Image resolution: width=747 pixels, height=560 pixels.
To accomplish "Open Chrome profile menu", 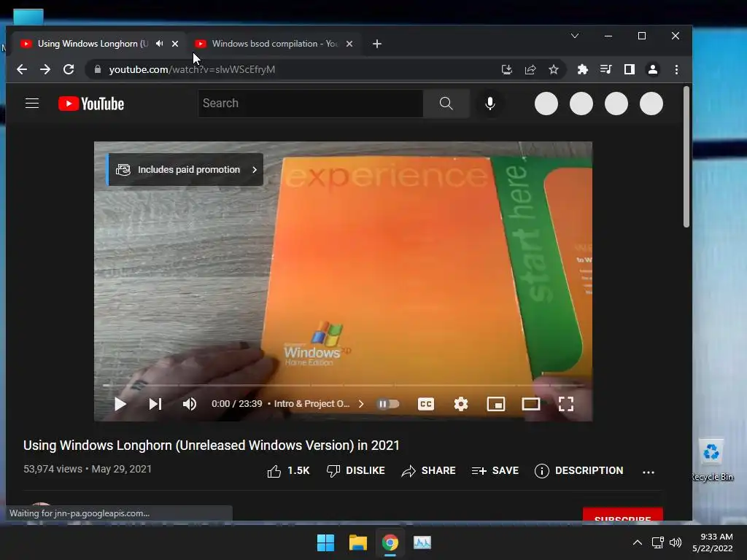I will pos(653,69).
